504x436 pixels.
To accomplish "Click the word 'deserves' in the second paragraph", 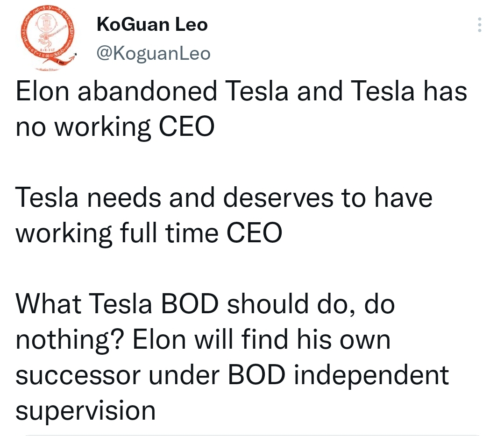I will point(278,197).
